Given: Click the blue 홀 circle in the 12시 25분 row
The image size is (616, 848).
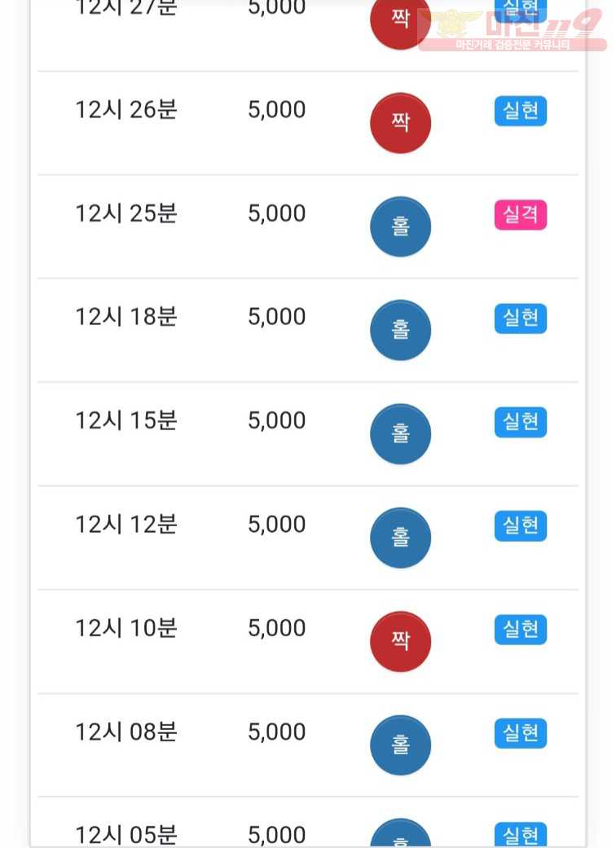Looking at the screenshot, I should 400,226.
